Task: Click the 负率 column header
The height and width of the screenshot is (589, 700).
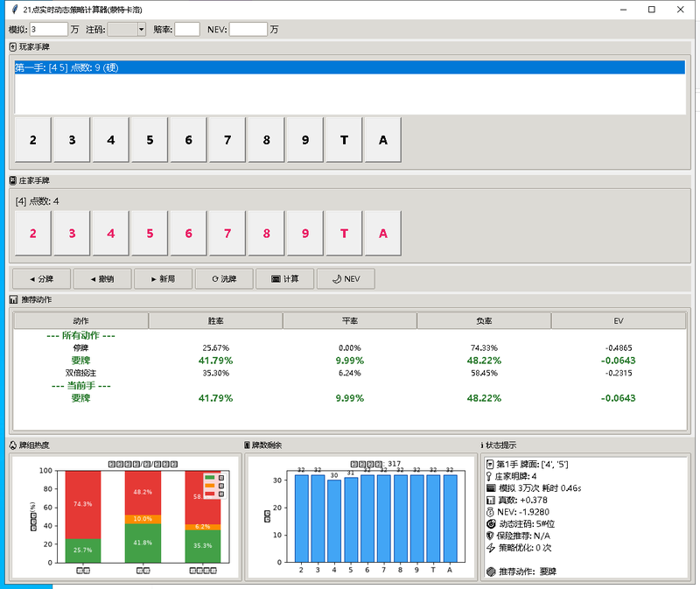Action: click(x=484, y=321)
